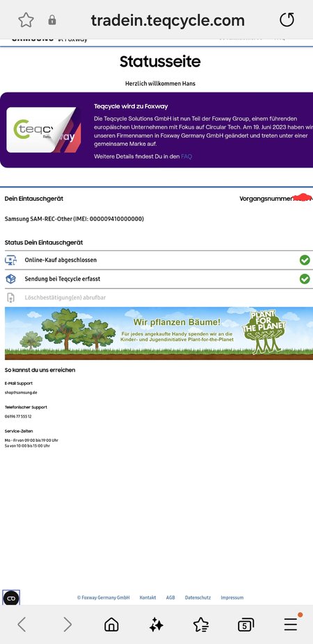313x644 pixels.
Task: Go back with browser back arrow
Action: point(22,625)
